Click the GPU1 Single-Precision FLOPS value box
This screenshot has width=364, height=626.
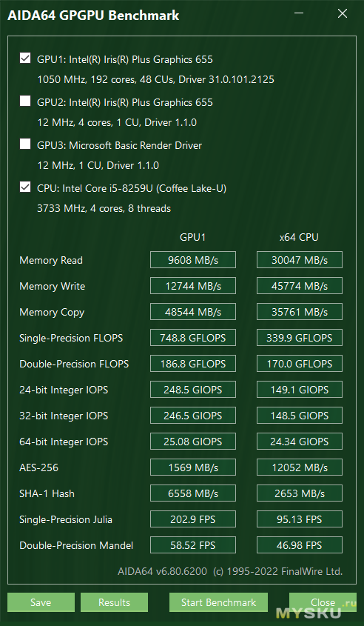(x=193, y=338)
